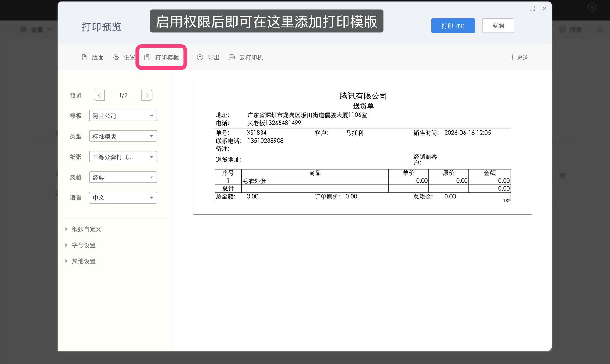Viewport: 610px width, 364px height.
Task: Click the printer icon beside 云打印机
Action: 232,57
